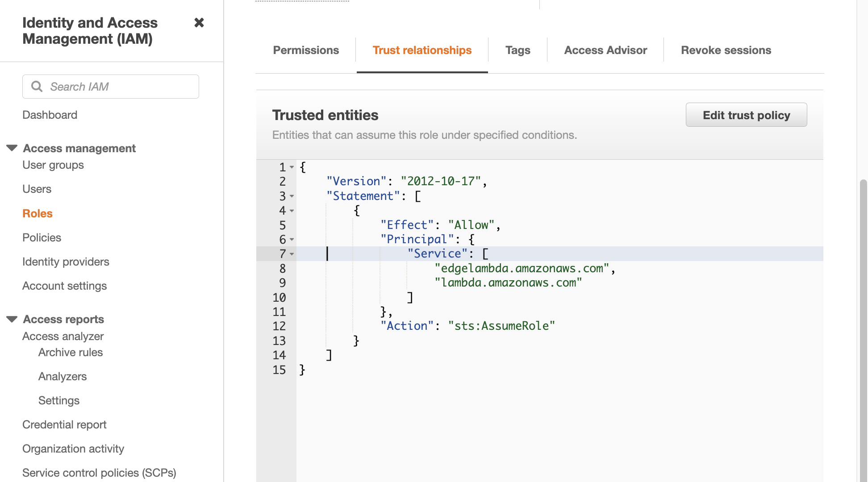Viewport: 868px width, 482px height.
Task: Fold the Principal block at line 6
Action: pyautogui.click(x=292, y=240)
